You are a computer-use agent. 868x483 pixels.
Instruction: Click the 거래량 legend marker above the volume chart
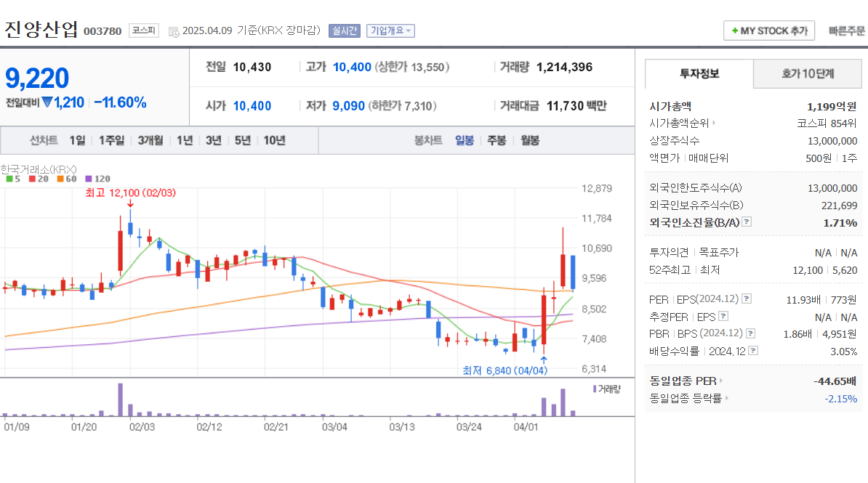(x=595, y=389)
